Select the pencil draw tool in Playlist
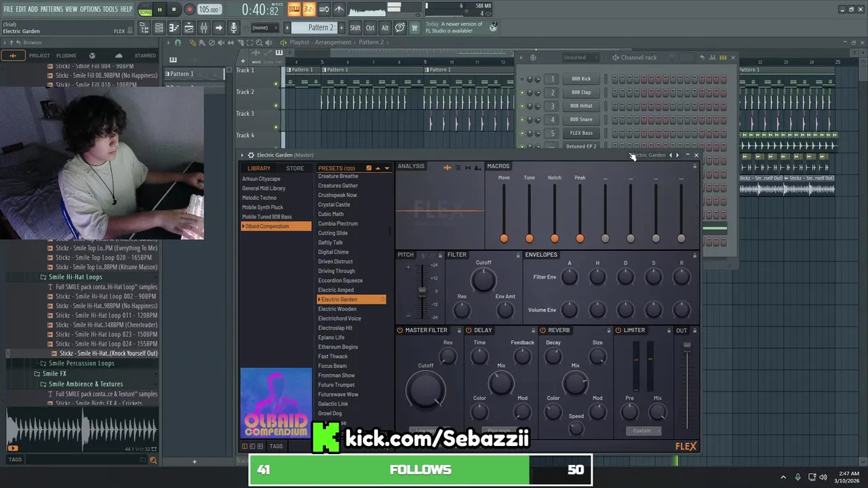The image size is (868, 488). point(193,42)
